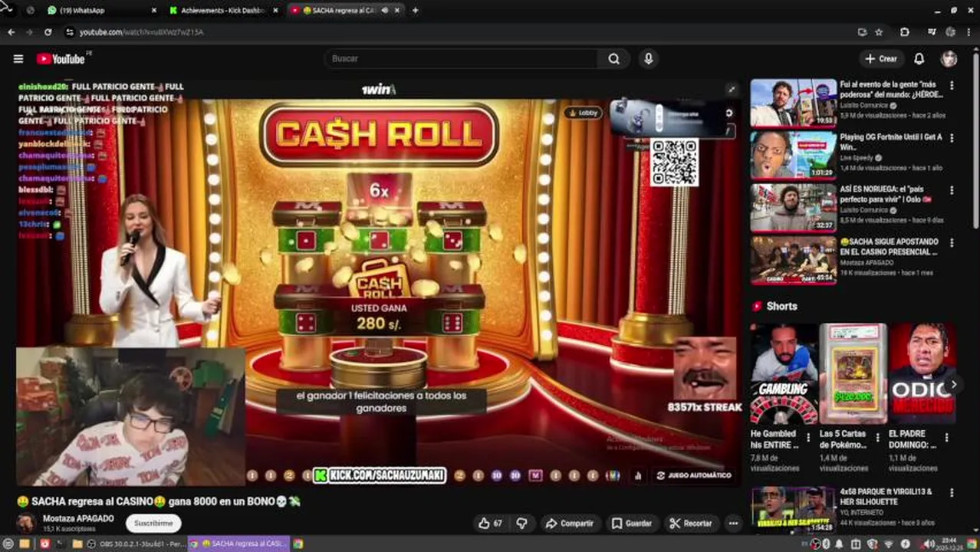
Task: Open 'Las 5 Cartas de Pokémon' short
Action: 852,373
